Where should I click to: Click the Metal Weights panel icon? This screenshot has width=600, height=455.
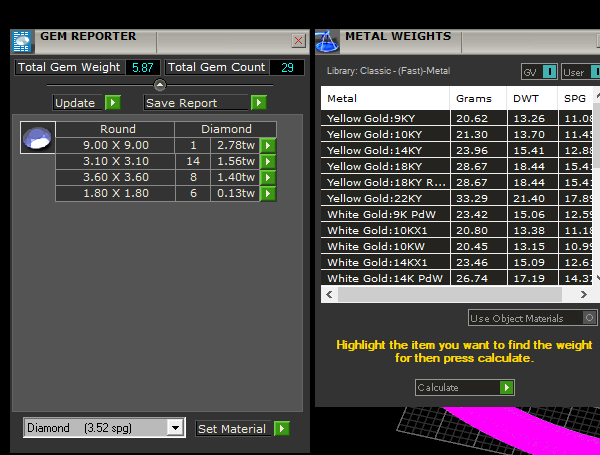click(326, 40)
